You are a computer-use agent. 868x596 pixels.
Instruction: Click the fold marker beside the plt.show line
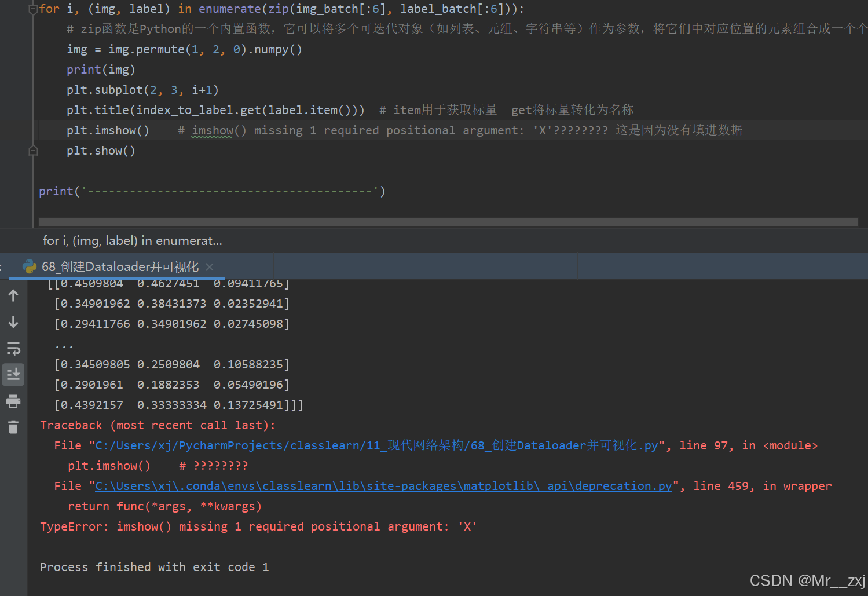(33, 150)
